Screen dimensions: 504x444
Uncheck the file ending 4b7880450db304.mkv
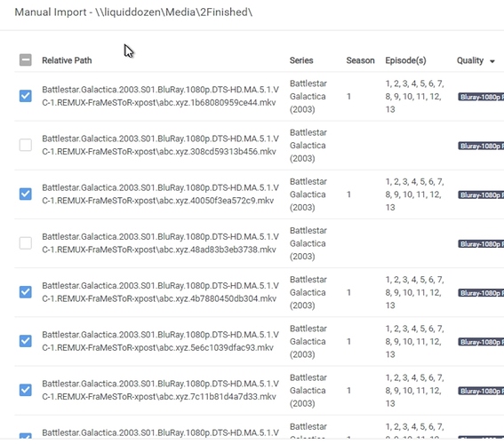tap(26, 292)
